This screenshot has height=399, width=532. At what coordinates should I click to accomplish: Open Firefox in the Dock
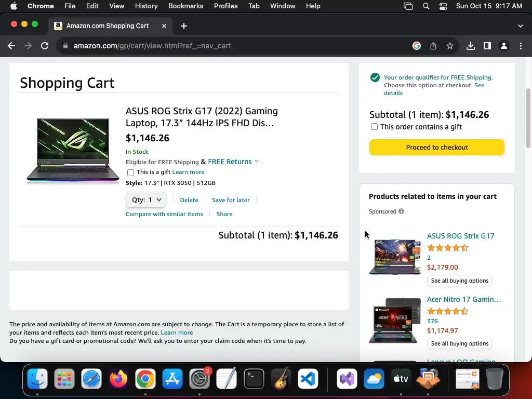coord(118,379)
